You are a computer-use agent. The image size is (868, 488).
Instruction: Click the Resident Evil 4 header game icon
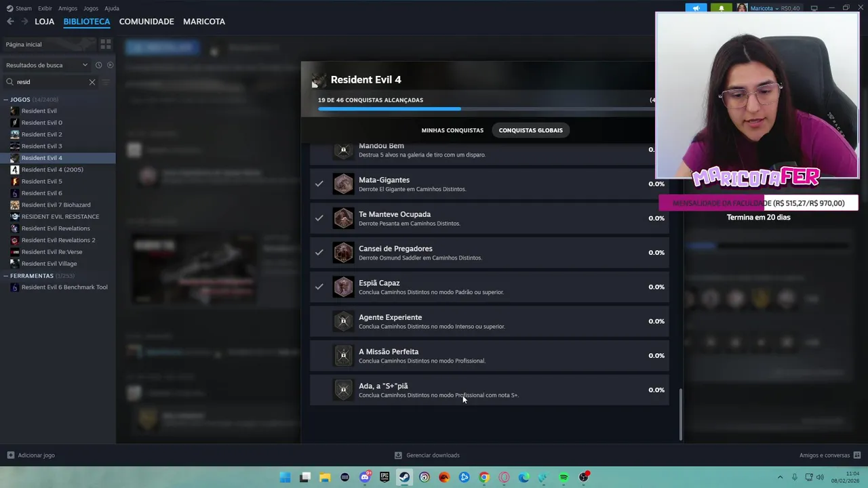pyautogui.click(x=318, y=80)
